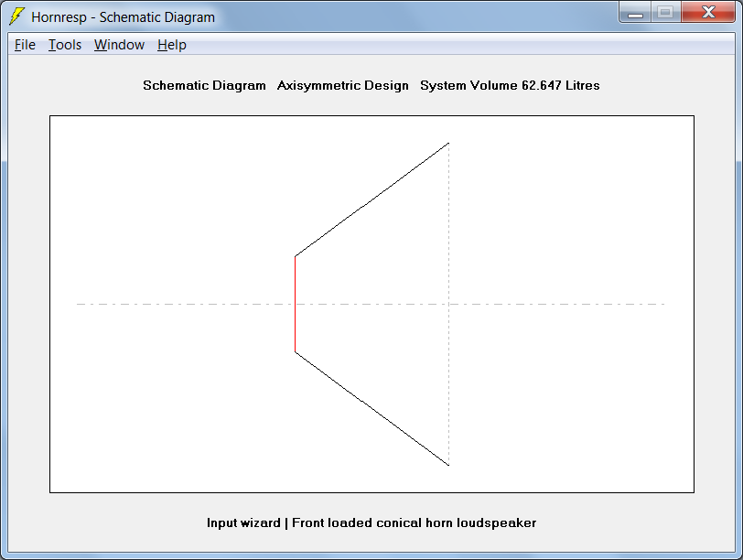Click the disabled maximize button
743x560 pixels.
pyautogui.click(x=666, y=12)
